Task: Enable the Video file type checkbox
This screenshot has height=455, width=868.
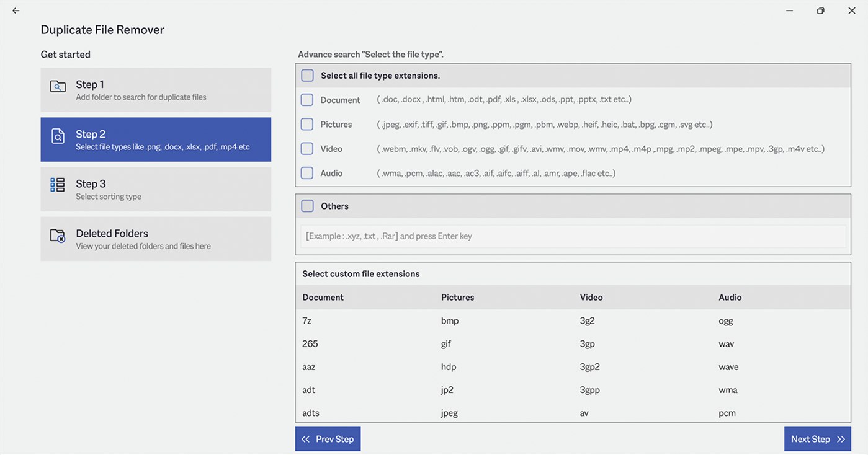Action: point(307,149)
